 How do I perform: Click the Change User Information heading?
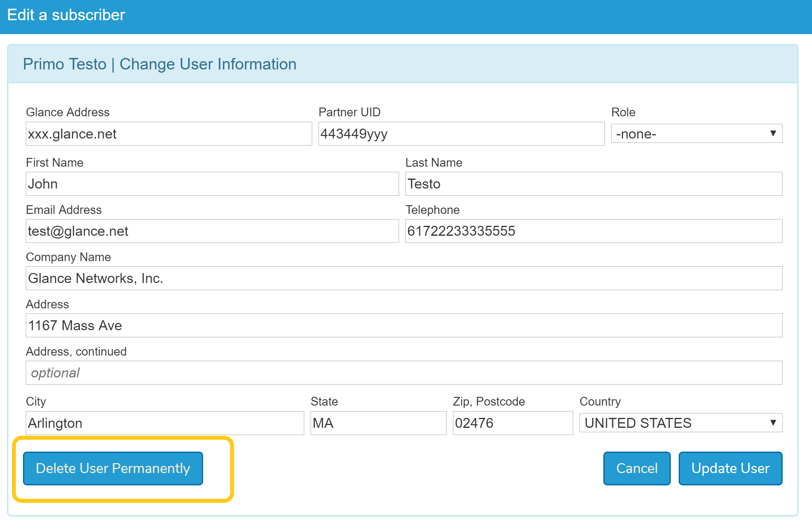[207, 64]
